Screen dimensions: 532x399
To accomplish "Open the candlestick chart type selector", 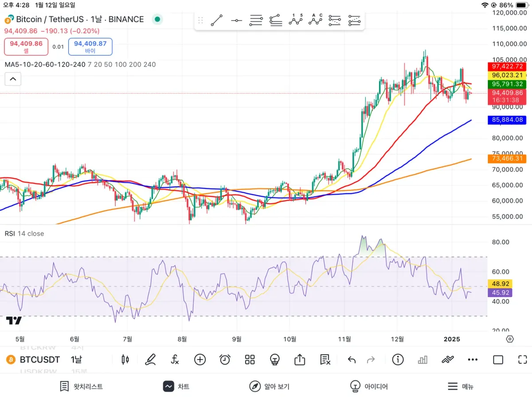I will (x=125, y=360).
